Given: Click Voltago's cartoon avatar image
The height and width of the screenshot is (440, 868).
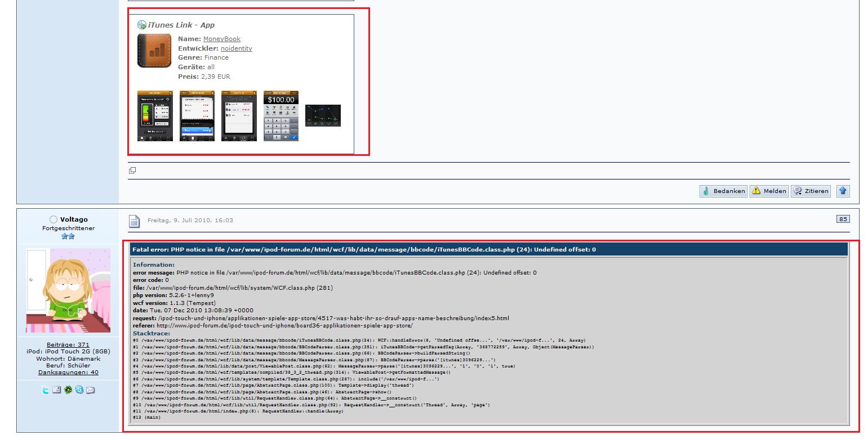Looking at the screenshot, I should [x=68, y=290].
